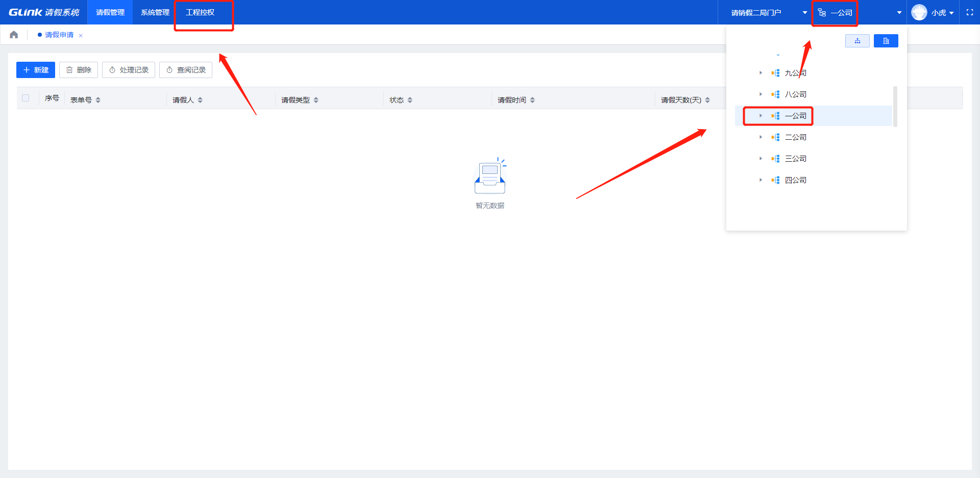Switch to the 请假申请 tab

pyautogui.click(x=59, y=35)
